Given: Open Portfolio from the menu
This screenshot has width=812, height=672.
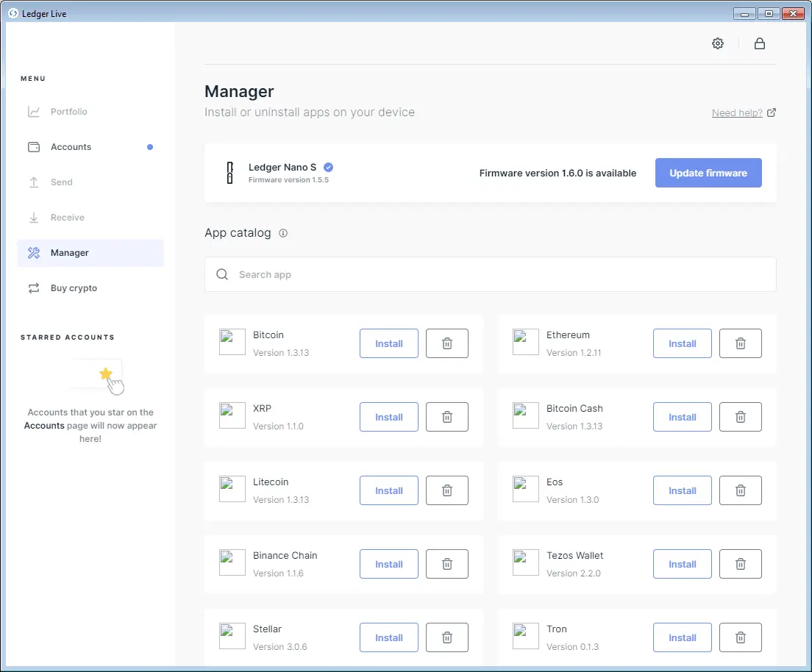Looking at the screenshot, I should (90, 111).
